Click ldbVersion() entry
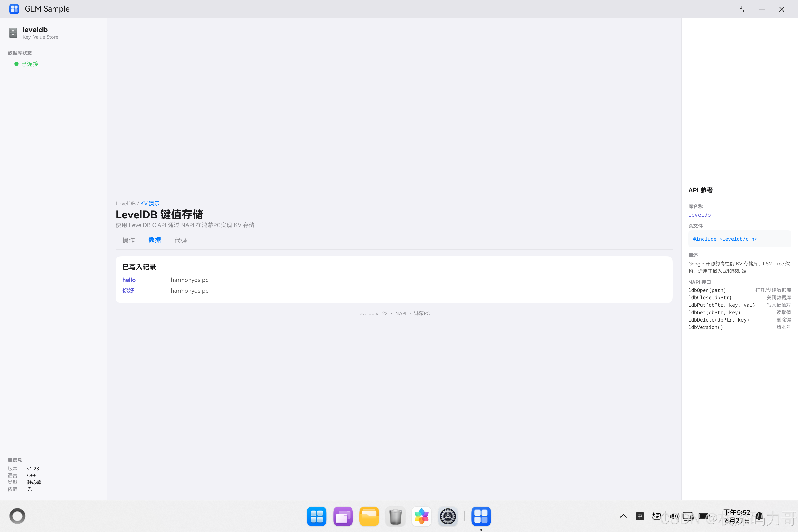The image size is (798, 532). 705,327
